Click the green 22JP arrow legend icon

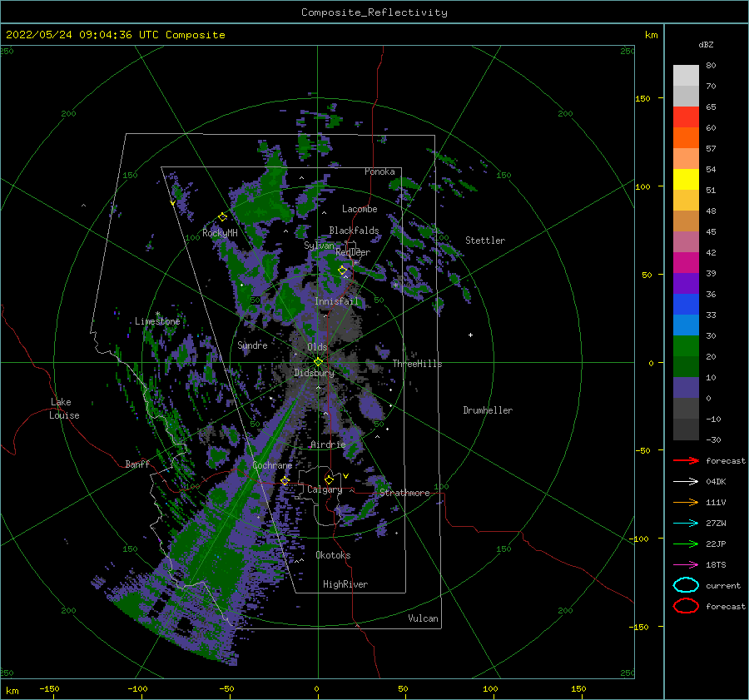686,544
